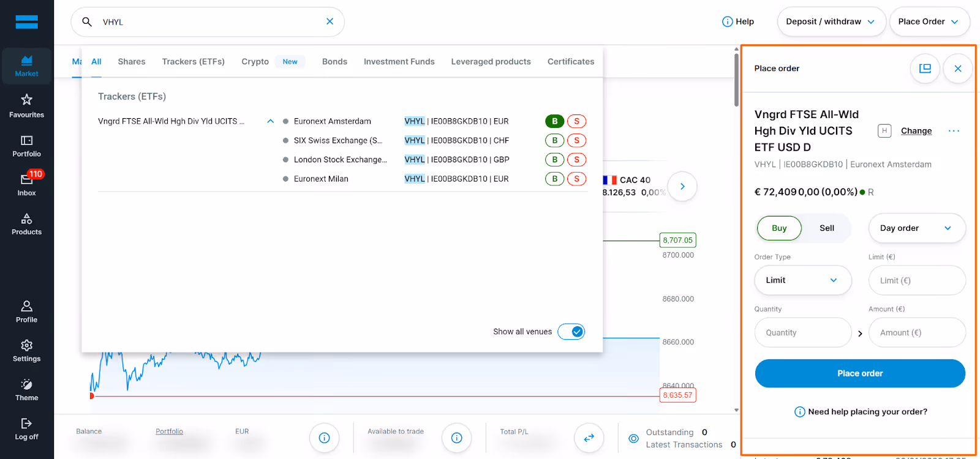This screenshot has height=459, width=980.
Task: Click the 8,707.05 green price marker
Action: coord(677,241)
